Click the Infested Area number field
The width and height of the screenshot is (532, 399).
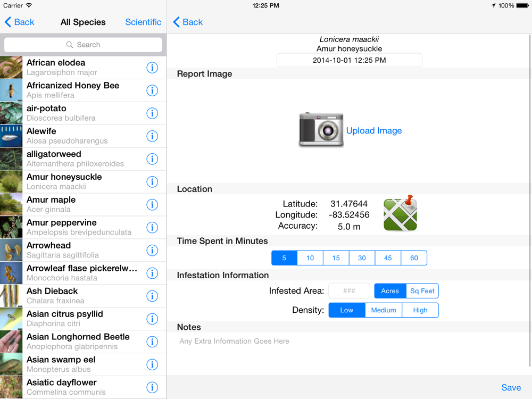pos(349,291)
